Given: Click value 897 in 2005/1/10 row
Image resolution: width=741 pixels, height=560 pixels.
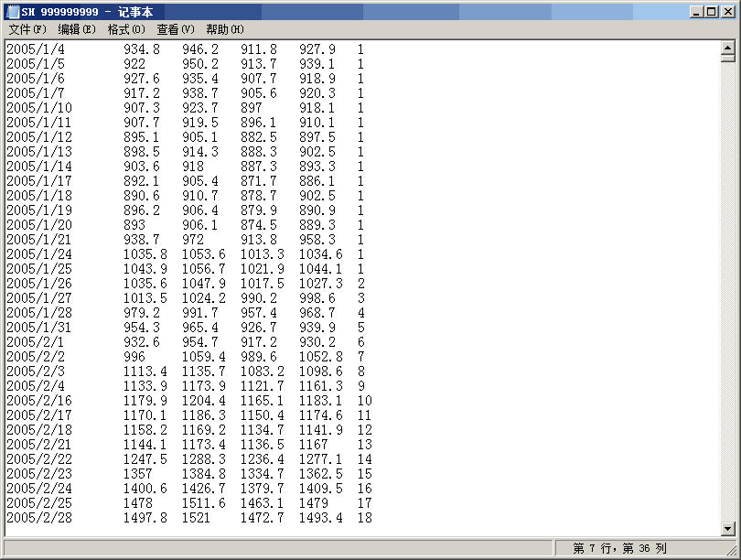Looking at the screenshot, I should pos(252,108).
